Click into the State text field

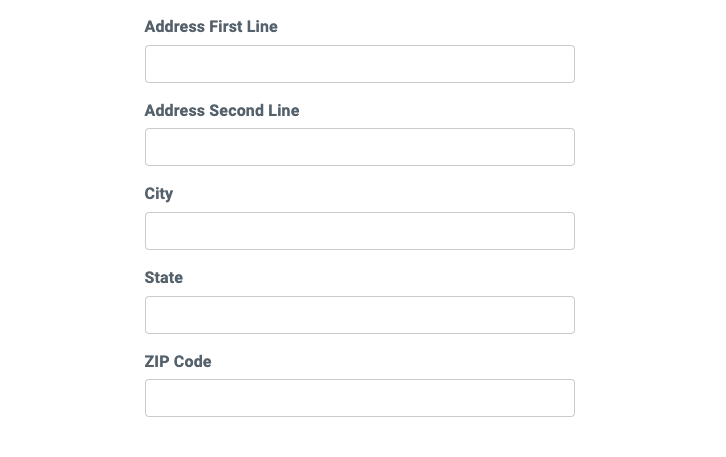pyautogui.click(x=359, y=315)
